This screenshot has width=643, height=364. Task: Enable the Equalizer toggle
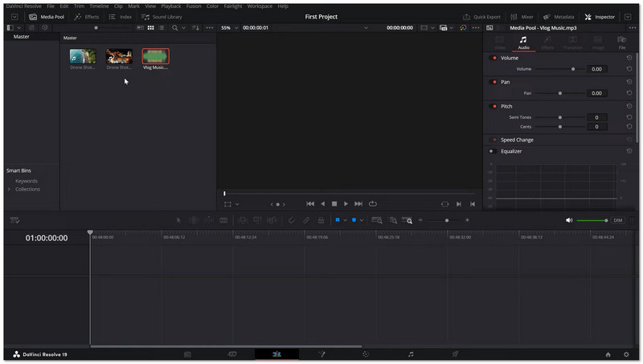point(492,151)
